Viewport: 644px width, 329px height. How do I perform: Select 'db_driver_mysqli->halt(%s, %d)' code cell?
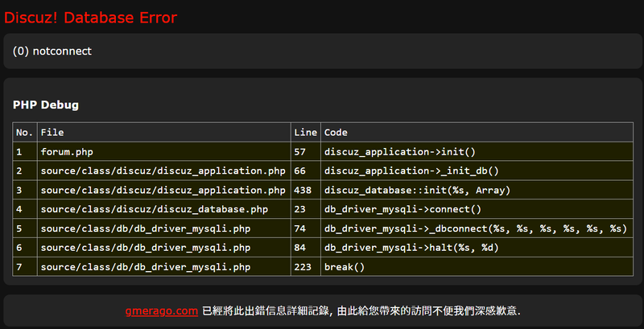[477, 248]
